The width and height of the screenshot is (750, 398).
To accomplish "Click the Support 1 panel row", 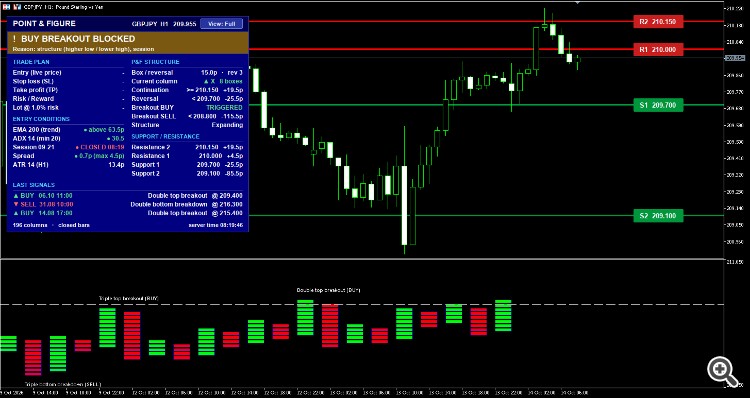I will 187,165.
